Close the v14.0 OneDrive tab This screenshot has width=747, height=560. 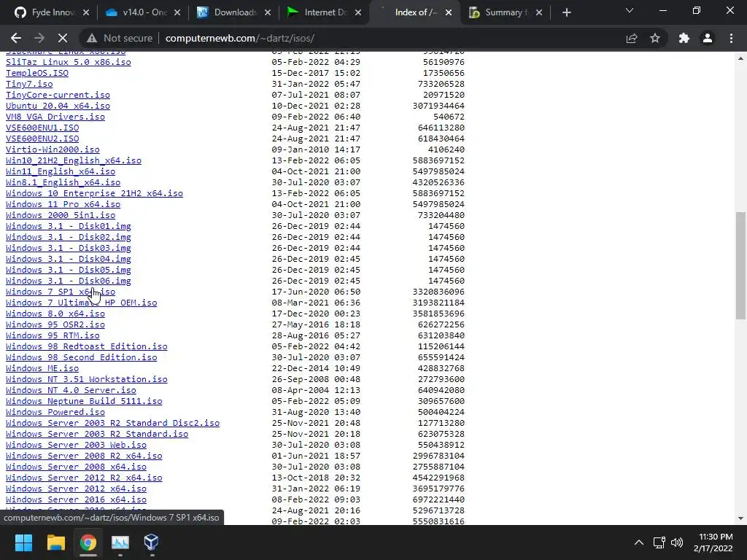[x=177, y=12]
